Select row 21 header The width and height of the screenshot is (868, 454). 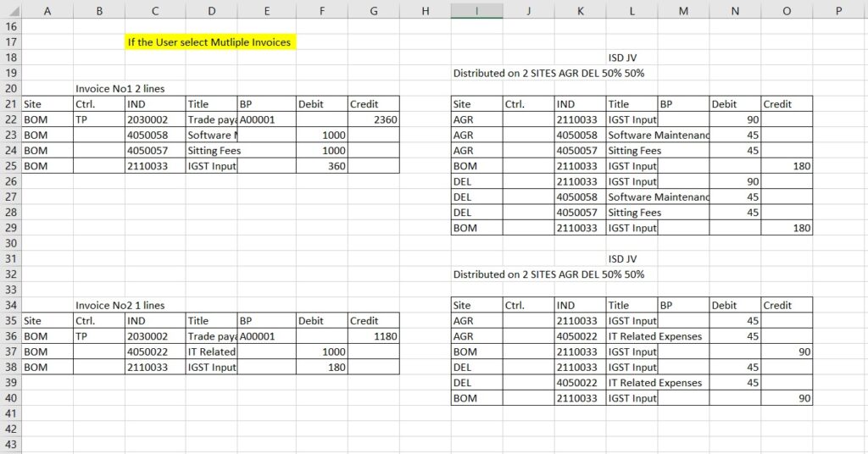pos(11,104)
